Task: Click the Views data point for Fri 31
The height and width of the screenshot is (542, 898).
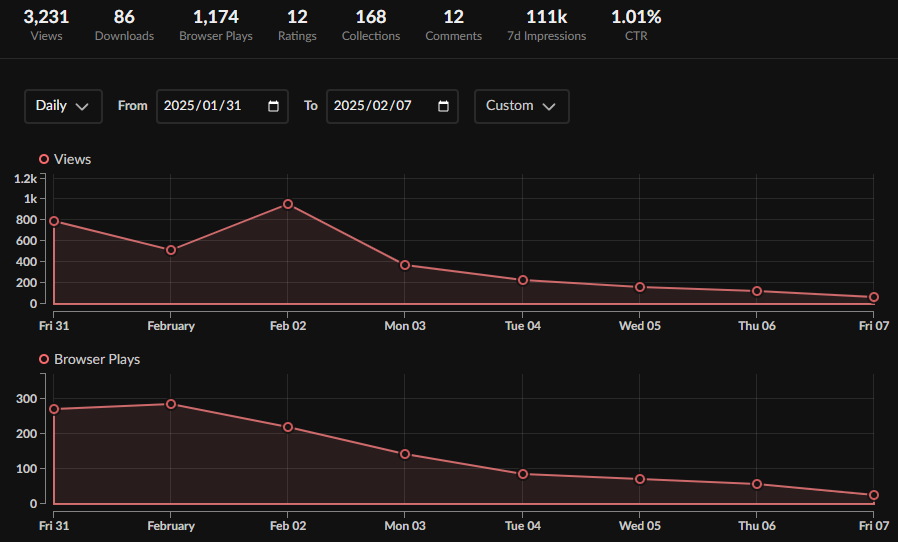Action: [x=54, y=221]
